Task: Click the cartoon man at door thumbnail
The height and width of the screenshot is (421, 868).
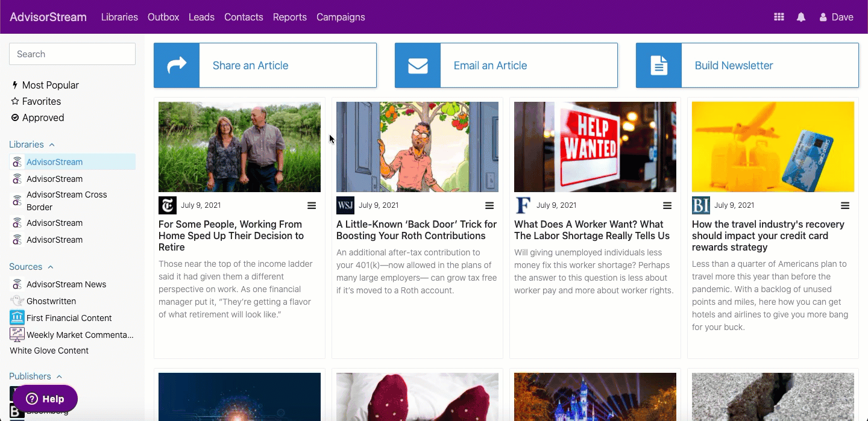Action: [x=417, y=147]
